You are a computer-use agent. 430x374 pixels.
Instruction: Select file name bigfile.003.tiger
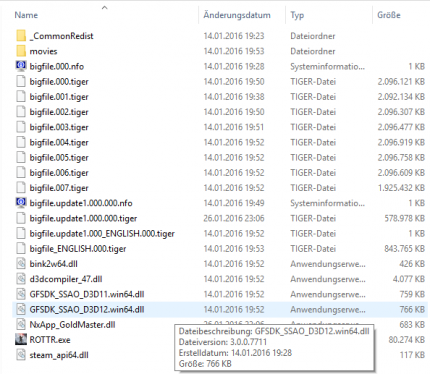(x=59, y=127)
